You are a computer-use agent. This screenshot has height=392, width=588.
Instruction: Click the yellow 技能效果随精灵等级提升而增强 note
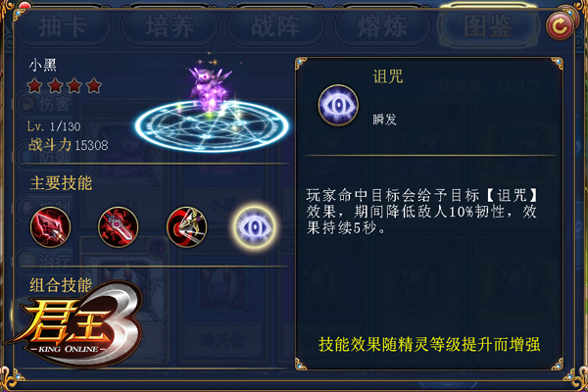[x=429, y=344]
